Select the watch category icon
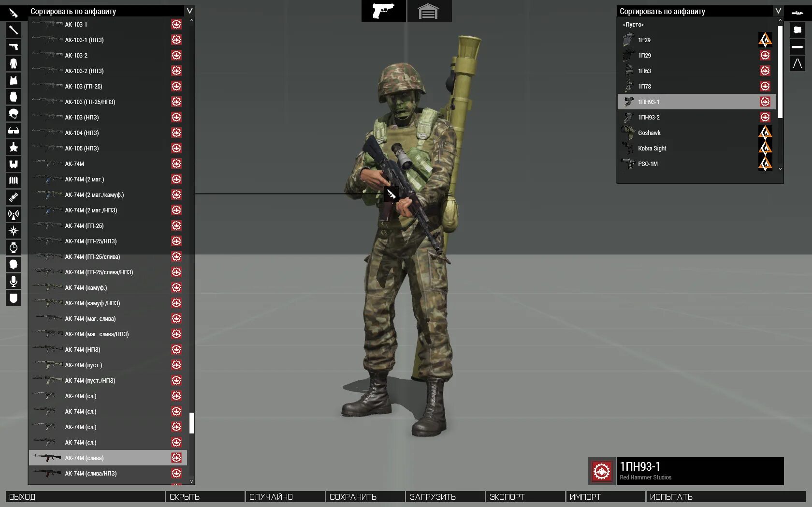Screen dimensions: 812x507 pyautogui.click(x=14, y=248)
